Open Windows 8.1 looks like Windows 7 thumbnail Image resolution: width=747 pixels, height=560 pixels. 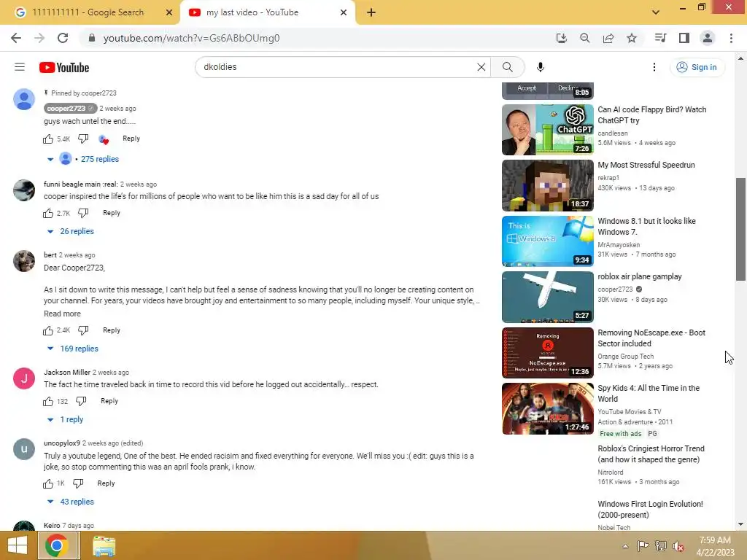[548, 241]
